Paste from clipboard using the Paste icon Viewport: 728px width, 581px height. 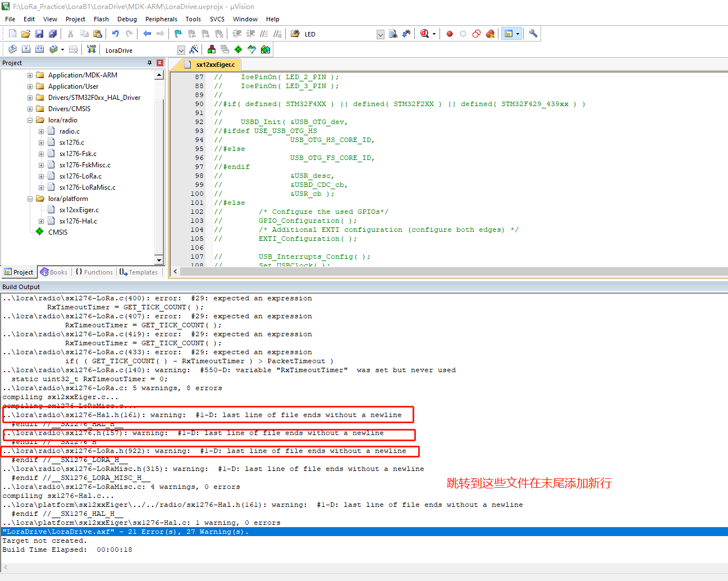pyautogui.click(x=98, y=34)
